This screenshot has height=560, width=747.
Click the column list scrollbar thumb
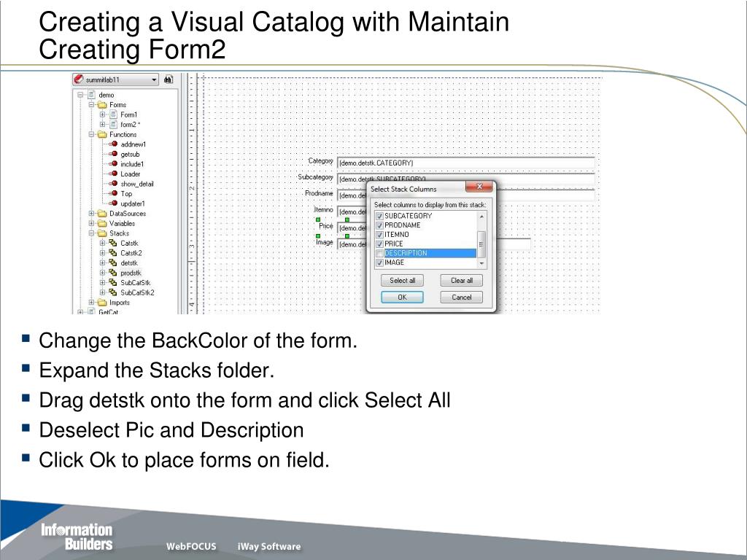click(x=481, y=244)
